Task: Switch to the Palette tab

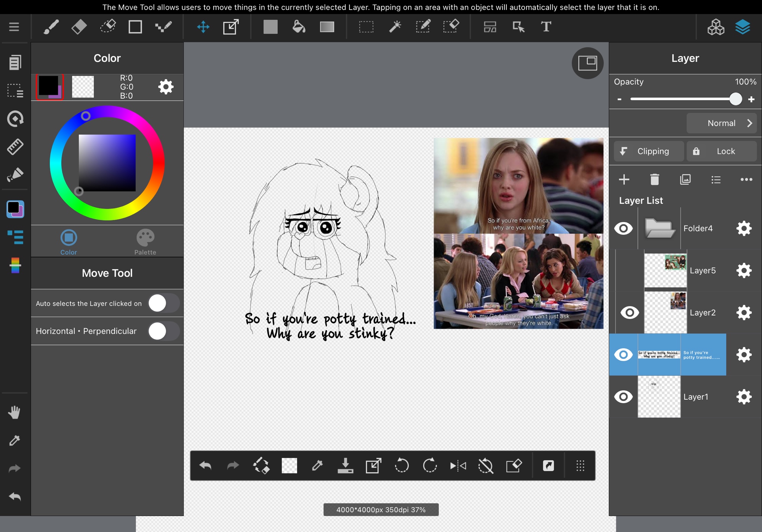Action: (145, 242)
